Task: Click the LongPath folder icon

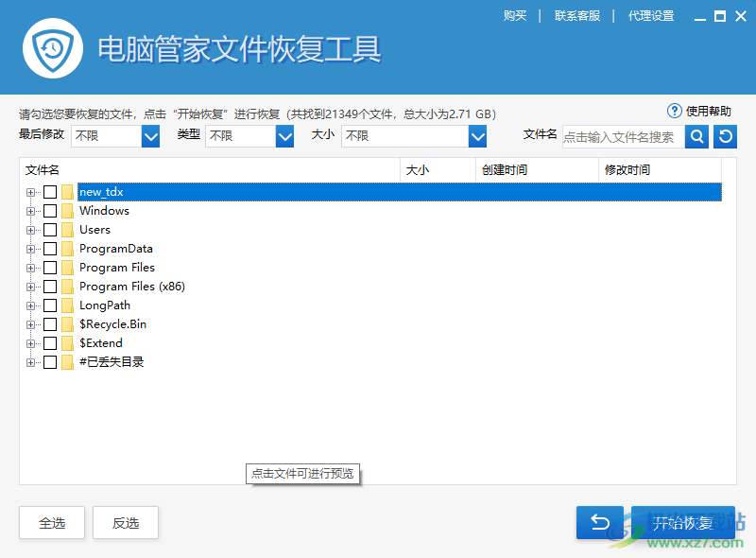Action: pos(67,305)
